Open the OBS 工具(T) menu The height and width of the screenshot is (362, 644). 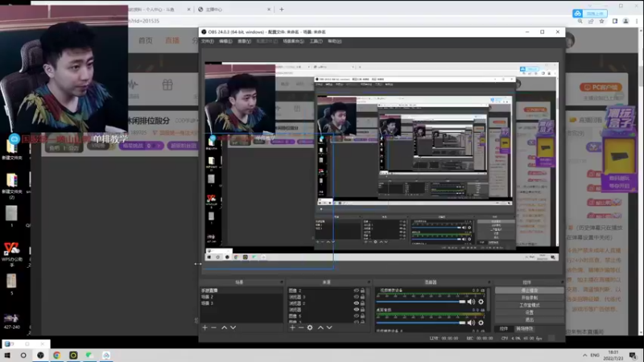point(316,42)
